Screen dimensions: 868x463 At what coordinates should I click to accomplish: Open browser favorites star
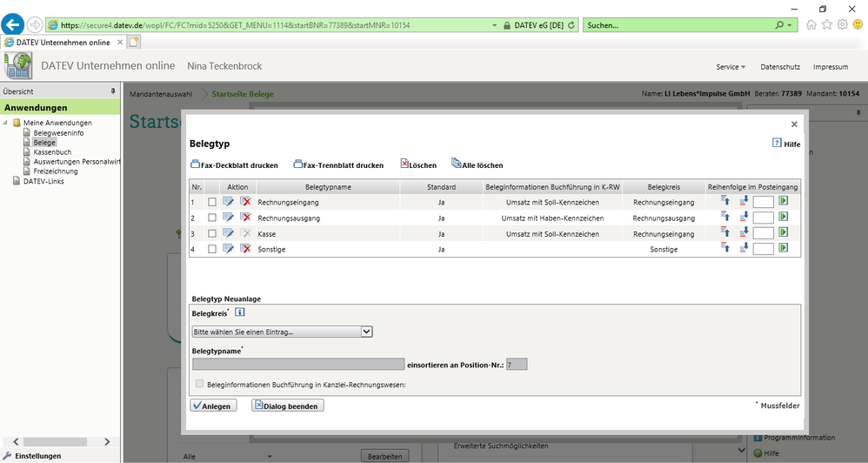826,25
